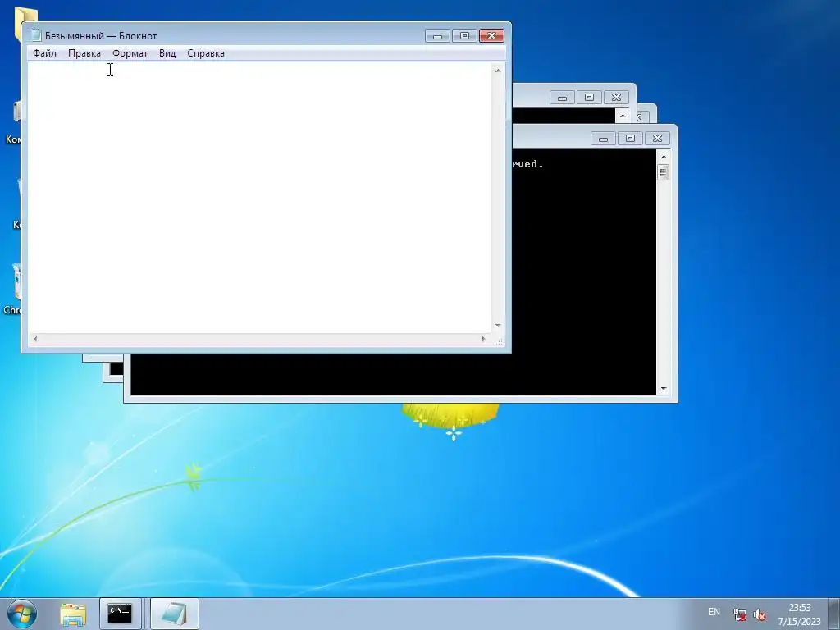Image resolution: width=840 pixels, height=630 pixels.
Task: Click the Show desktop button
Action: click(834, 614)
